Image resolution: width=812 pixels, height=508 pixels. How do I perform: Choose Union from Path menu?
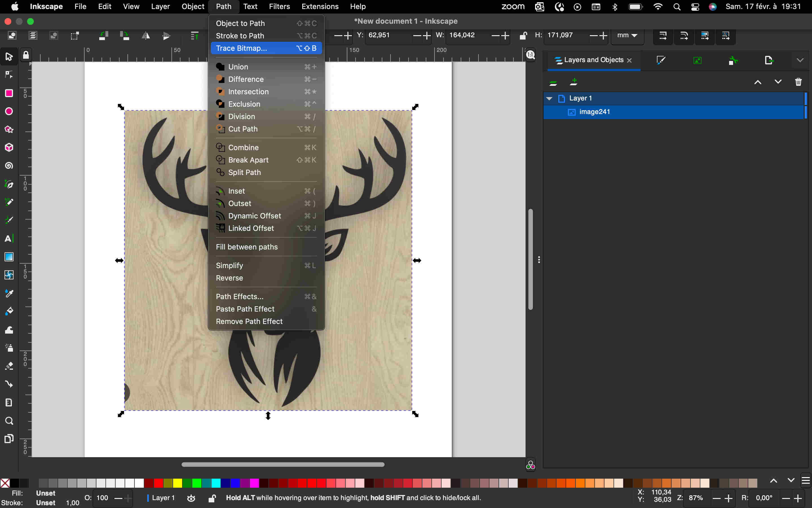(x=266, y=67)
